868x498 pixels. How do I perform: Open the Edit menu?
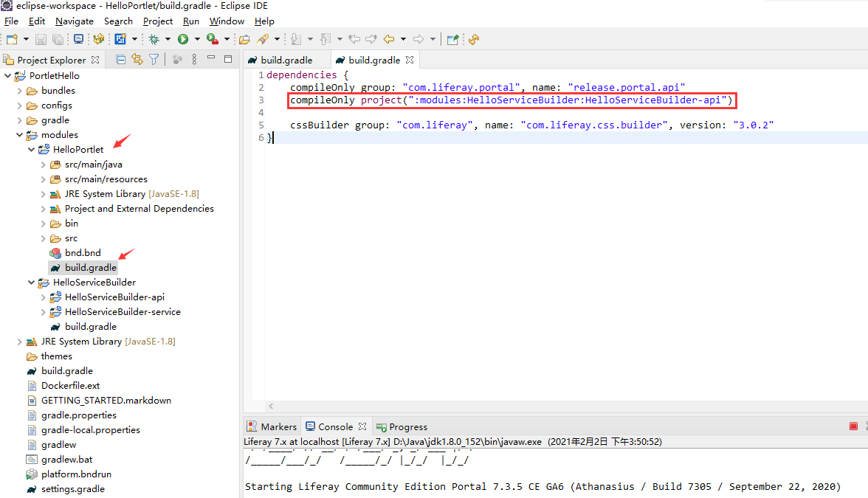(x=37, y=21)
